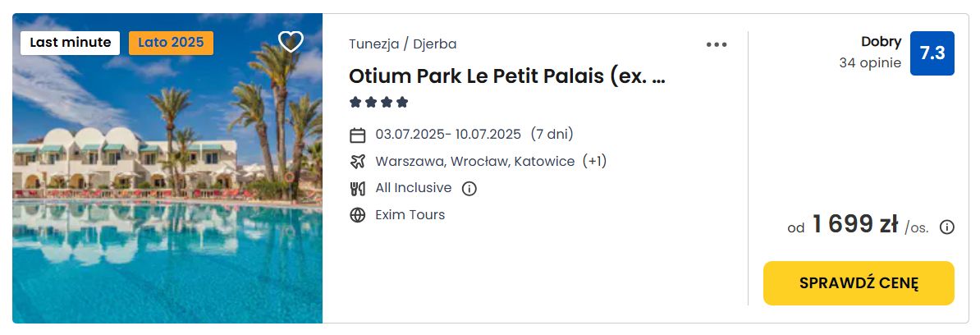Click the Last minute badge
The image size is (980, 335).
(x=70, y=44)
